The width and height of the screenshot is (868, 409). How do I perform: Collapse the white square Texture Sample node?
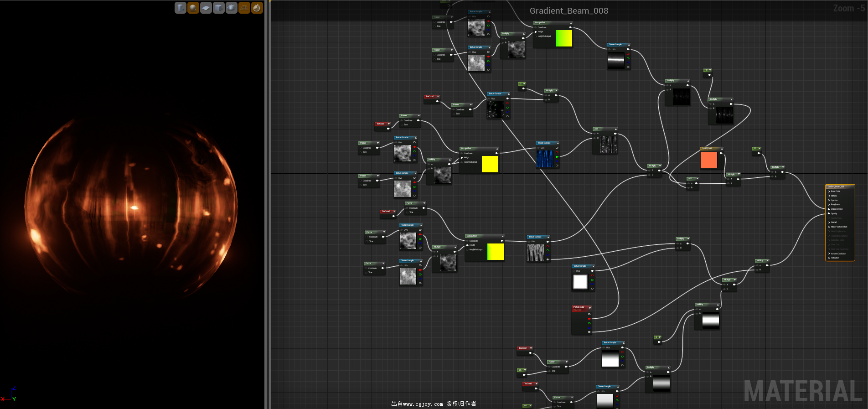coord(593,266)
